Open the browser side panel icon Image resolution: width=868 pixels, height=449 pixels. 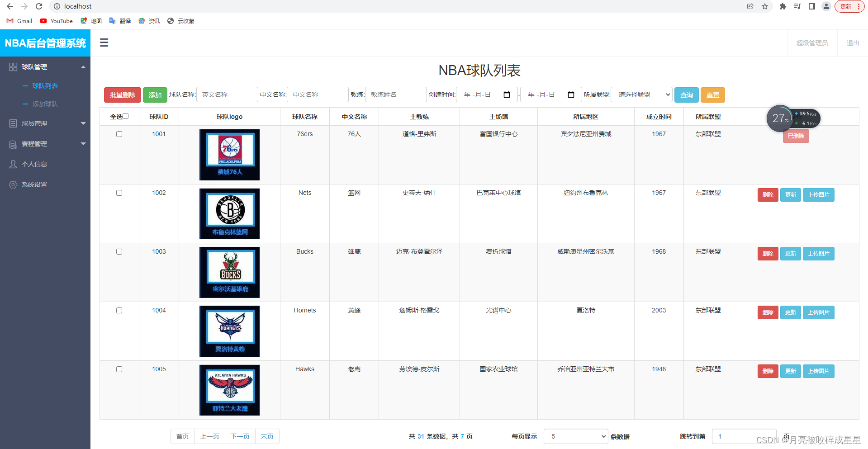click(812, 6)
